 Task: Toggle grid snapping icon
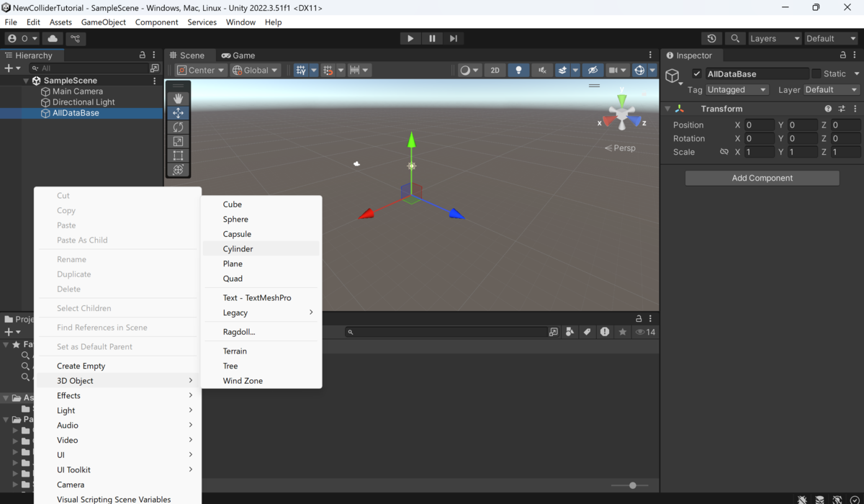(328, 70)
